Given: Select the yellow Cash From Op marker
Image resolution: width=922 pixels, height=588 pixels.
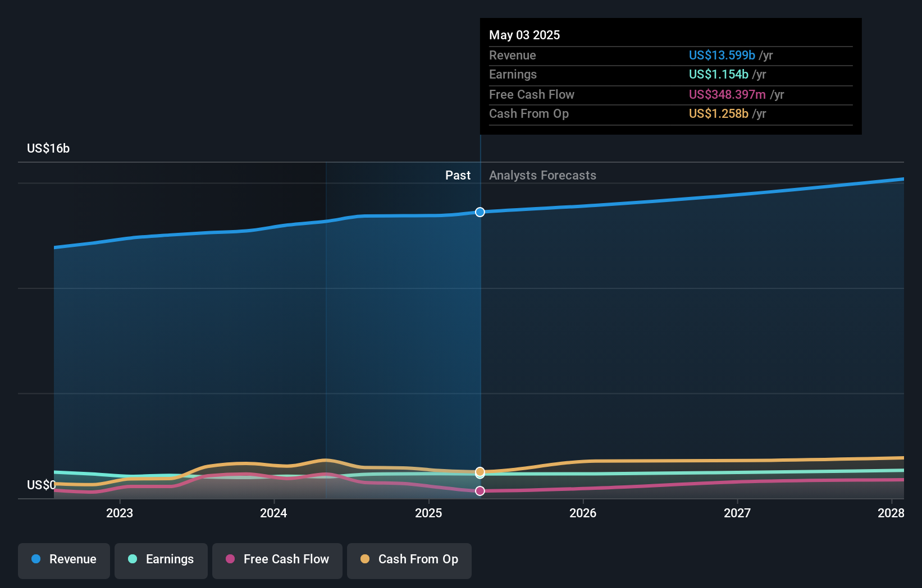Looking at the screenshot, I should point(480,472).
